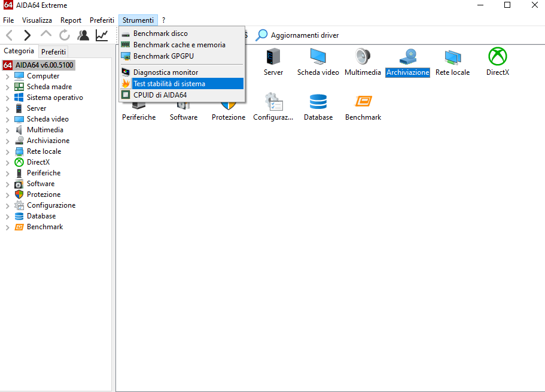Image resolution: width=545 pixels, height=392 pixels.
Task: Open the Server icon in main pane
Action: [273, 62]
